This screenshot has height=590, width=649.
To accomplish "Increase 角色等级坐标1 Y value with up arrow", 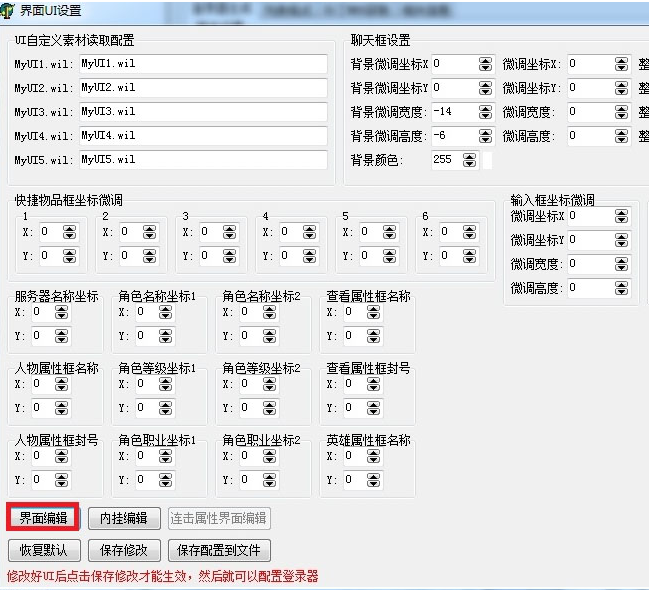I will pos(174,404).
